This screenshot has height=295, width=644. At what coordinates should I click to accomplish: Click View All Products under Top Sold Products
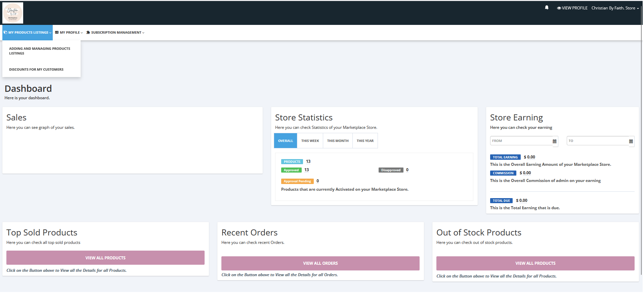[105, 258]
